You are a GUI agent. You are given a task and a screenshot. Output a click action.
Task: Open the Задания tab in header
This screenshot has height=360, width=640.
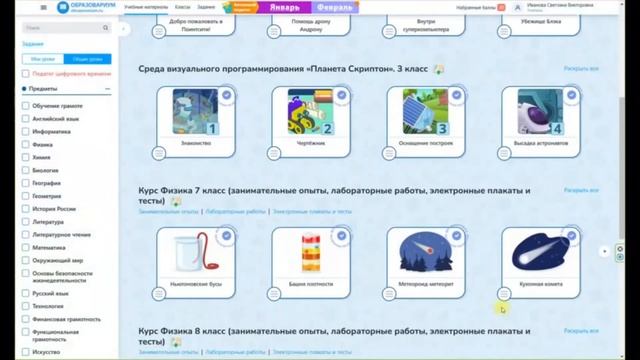206,7
